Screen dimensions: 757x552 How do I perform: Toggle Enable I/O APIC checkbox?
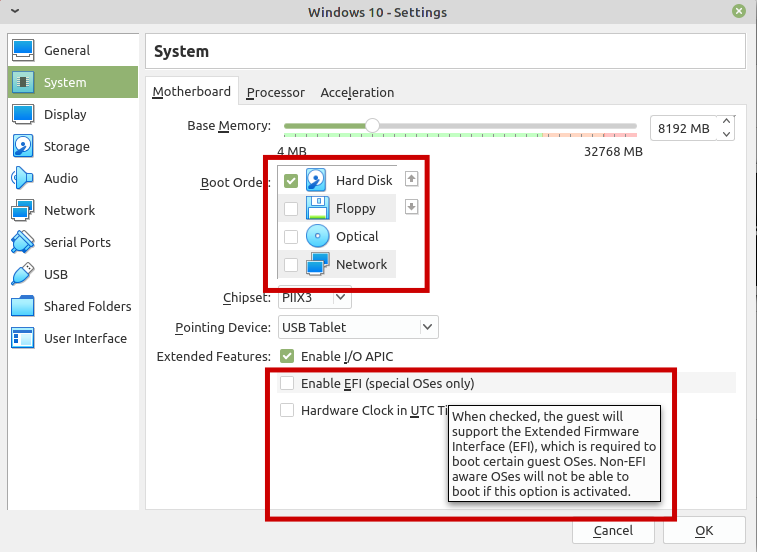pyautogui.click(x=287, y=356)
